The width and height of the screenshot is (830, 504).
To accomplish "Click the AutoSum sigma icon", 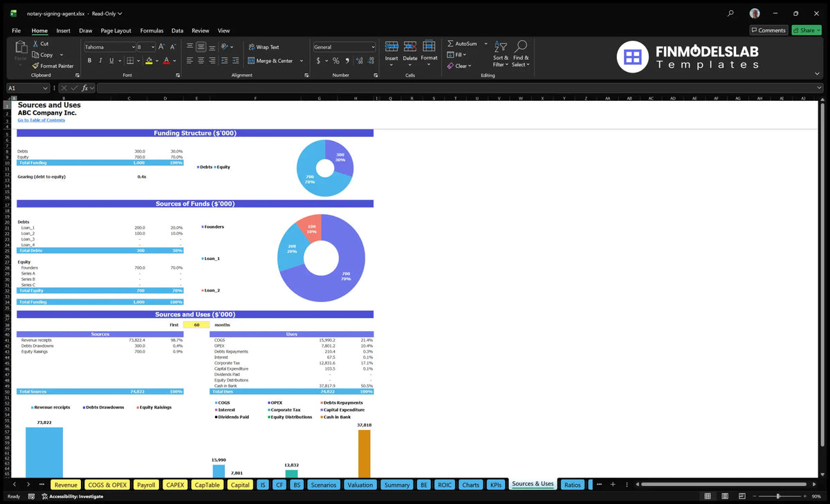I will coord(450,44).
